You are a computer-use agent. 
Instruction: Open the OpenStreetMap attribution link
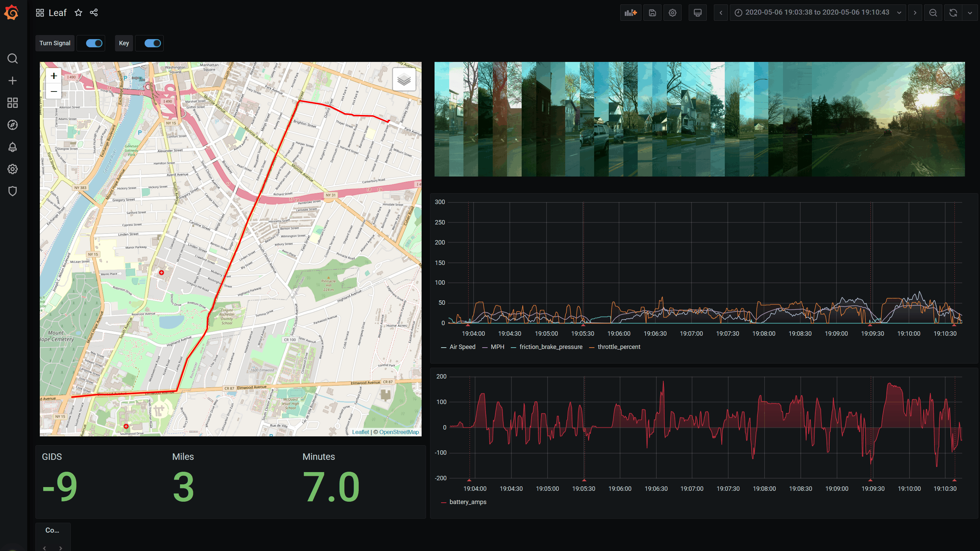tap(399, 432)
